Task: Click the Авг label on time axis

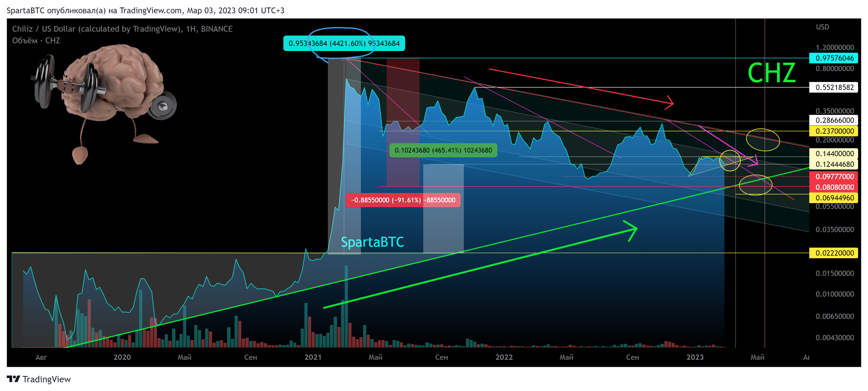Action: [x=42, y=357]
